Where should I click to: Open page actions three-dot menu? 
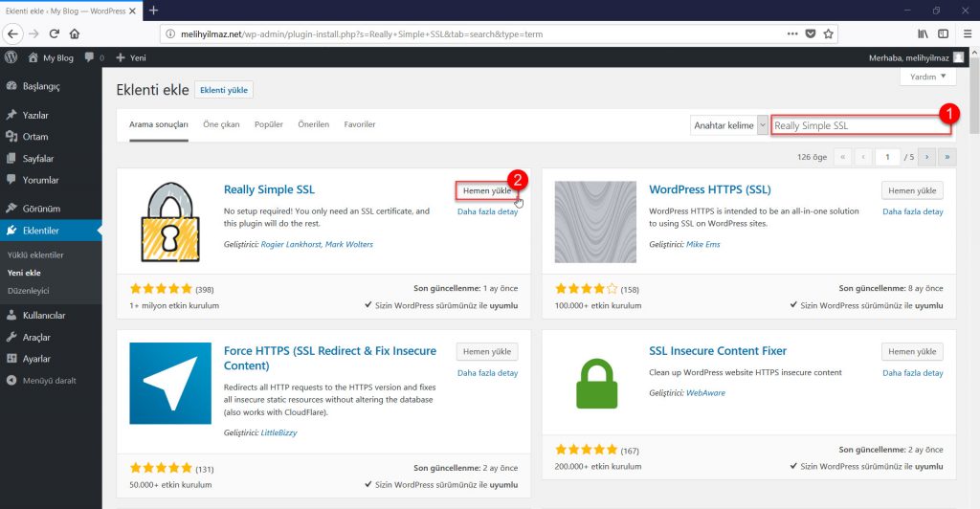tap(792, 33)
